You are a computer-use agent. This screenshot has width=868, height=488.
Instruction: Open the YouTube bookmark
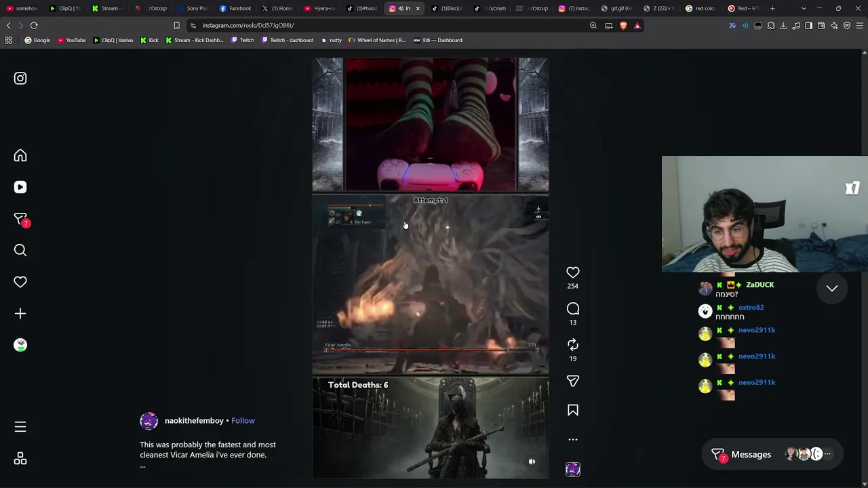[72, 41]
